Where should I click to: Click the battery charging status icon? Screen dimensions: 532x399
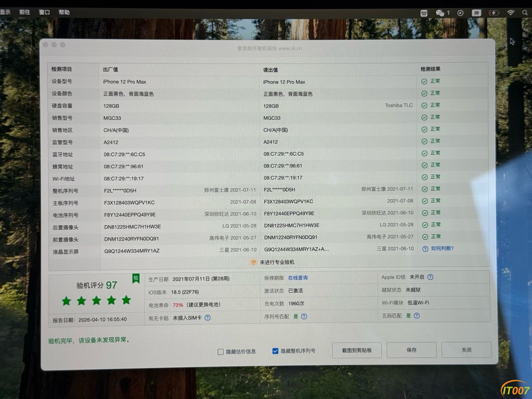(x=494, y=13)
